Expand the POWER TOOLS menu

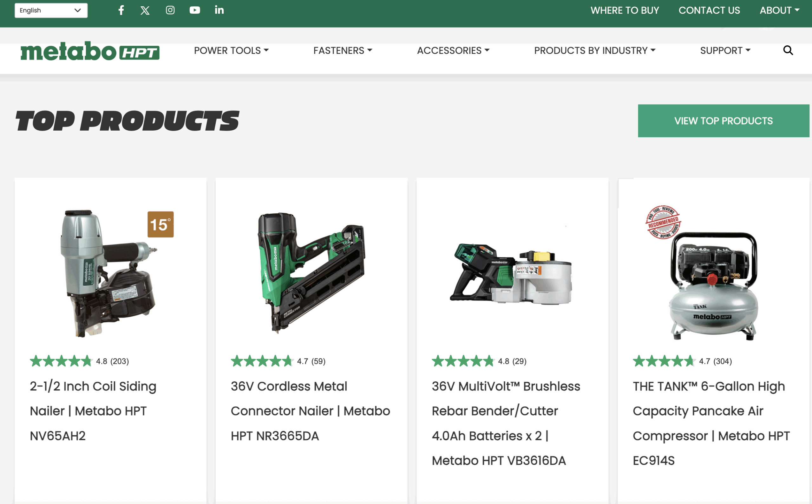[x=231, y=51]
